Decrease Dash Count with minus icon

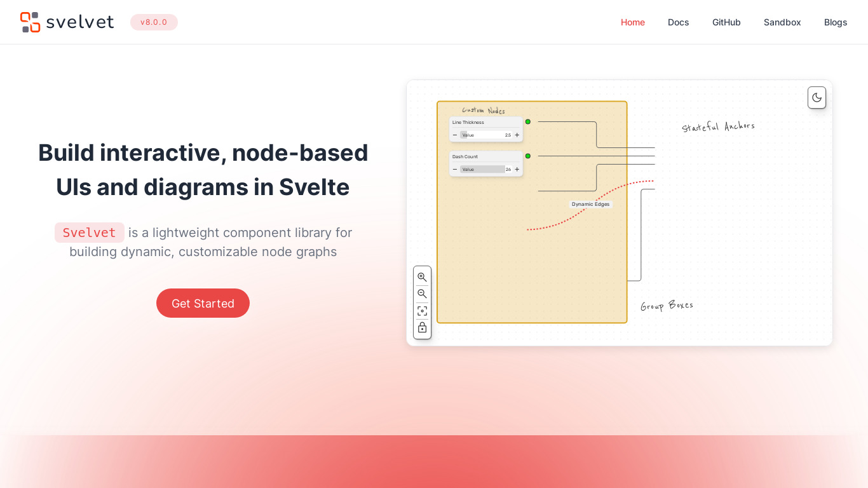coord(455,169)
